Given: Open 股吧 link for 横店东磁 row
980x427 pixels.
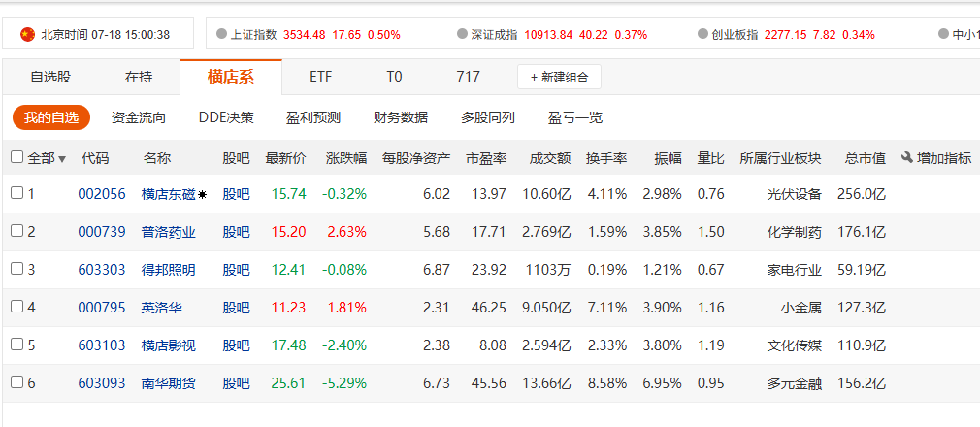Looking at the screenshot, I should coord(236,194).
